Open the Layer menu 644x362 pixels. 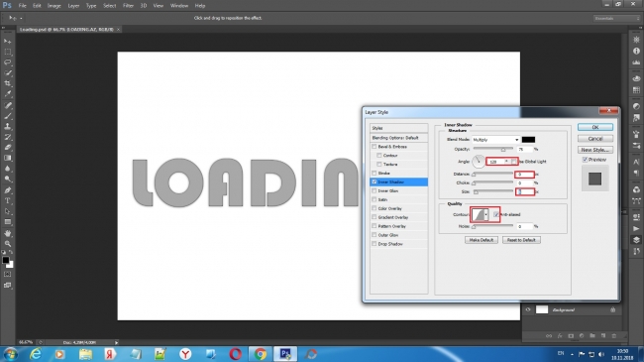73,6
